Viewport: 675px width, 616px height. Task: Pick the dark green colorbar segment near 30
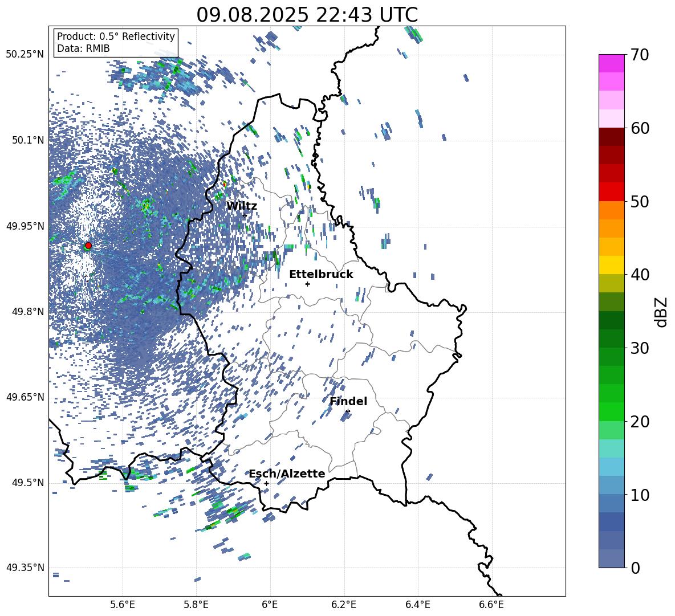(612, 338)
